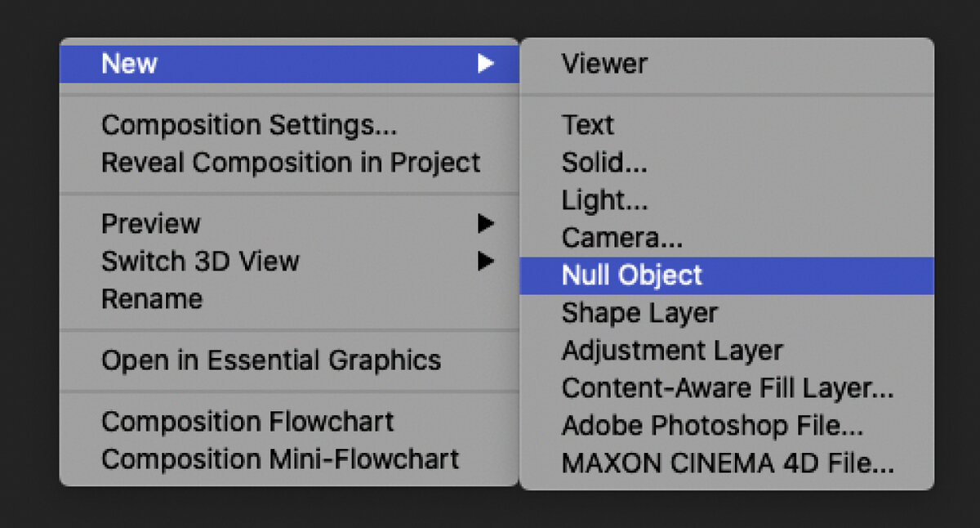Expand the Switch 3D View submenu
Screen dimensions: 980x528
click(486, 262)
